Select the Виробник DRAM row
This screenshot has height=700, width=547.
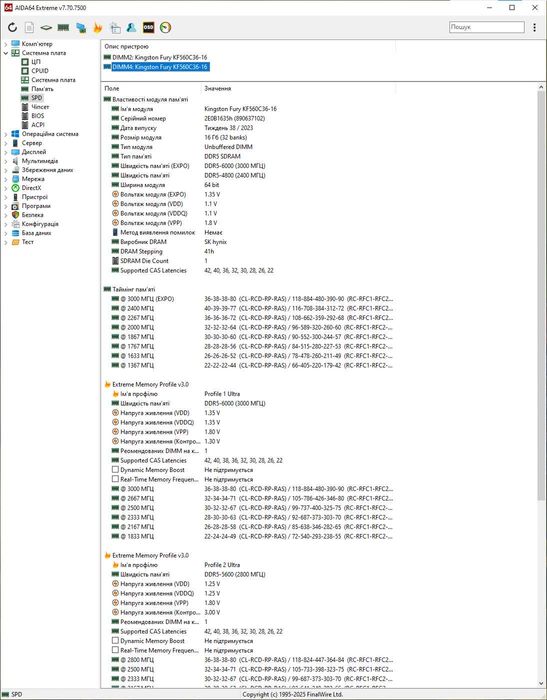pos(249,242)
